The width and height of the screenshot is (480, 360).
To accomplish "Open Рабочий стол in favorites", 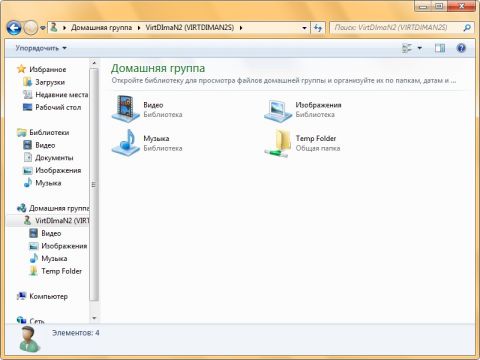I will [x=58, y=107].
